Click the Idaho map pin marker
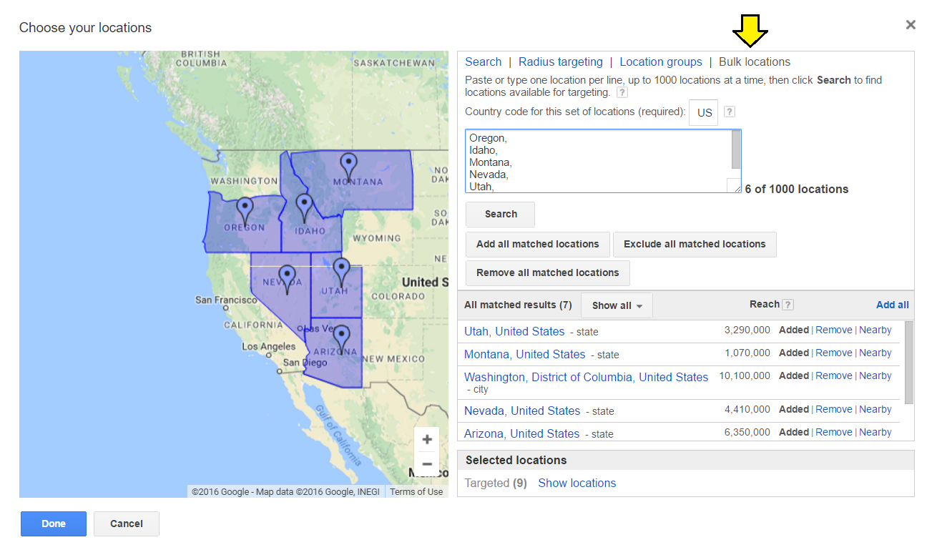The height and width of the screenshot is (560, 937). [x=304, y=207]
